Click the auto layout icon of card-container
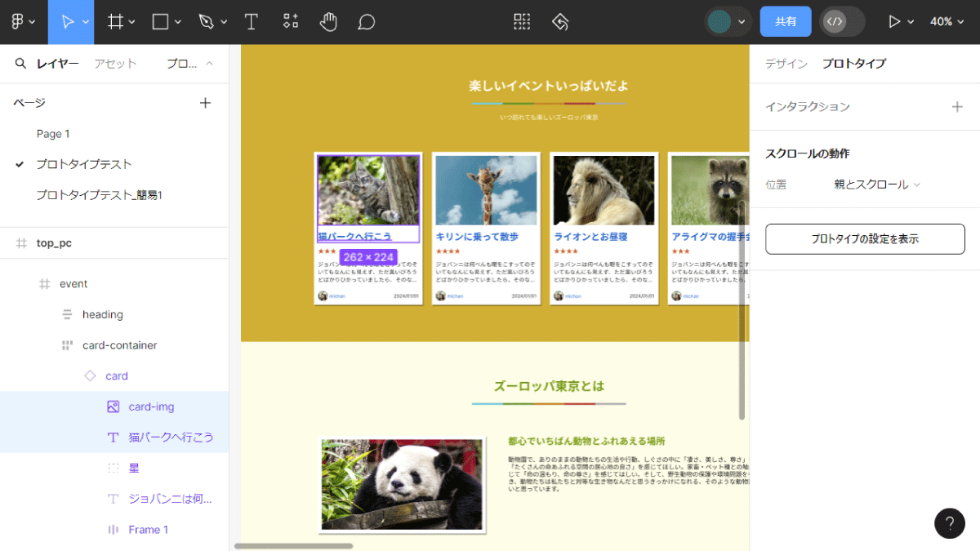 pos(67,345)
